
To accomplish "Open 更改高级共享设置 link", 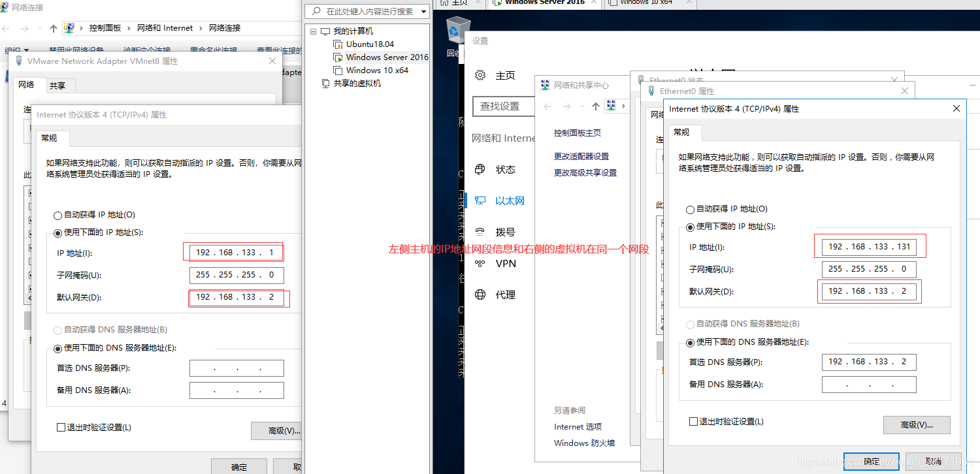I will 585,172.
